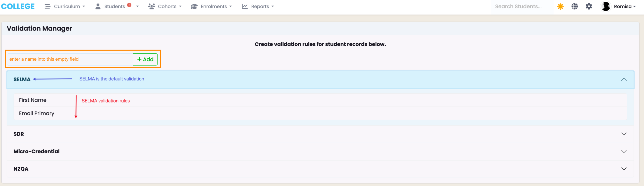The height and width of the screenshot is (186, 644).
Task: Open the Romisa account dropdown
Action: pyautogui.click(x=625, y=6)
